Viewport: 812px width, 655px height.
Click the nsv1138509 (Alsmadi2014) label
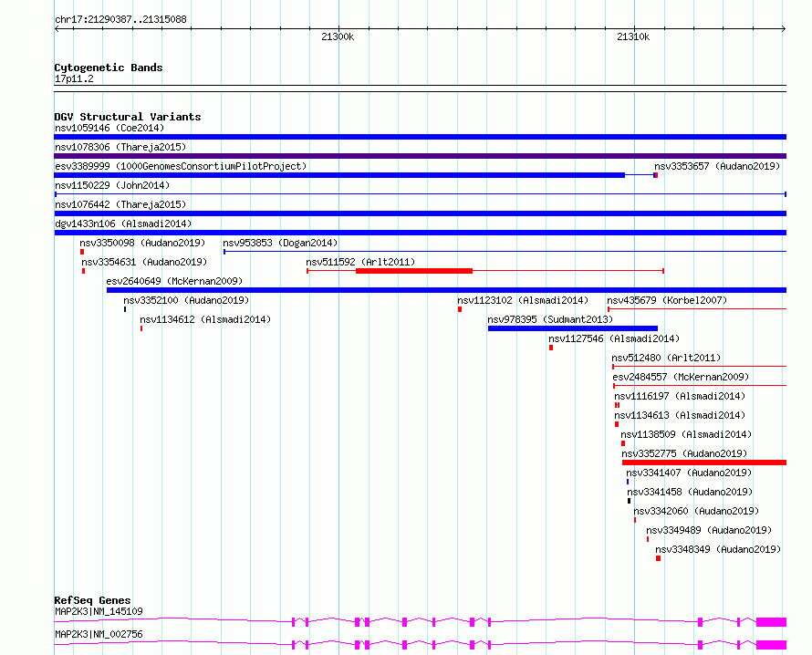686,434
